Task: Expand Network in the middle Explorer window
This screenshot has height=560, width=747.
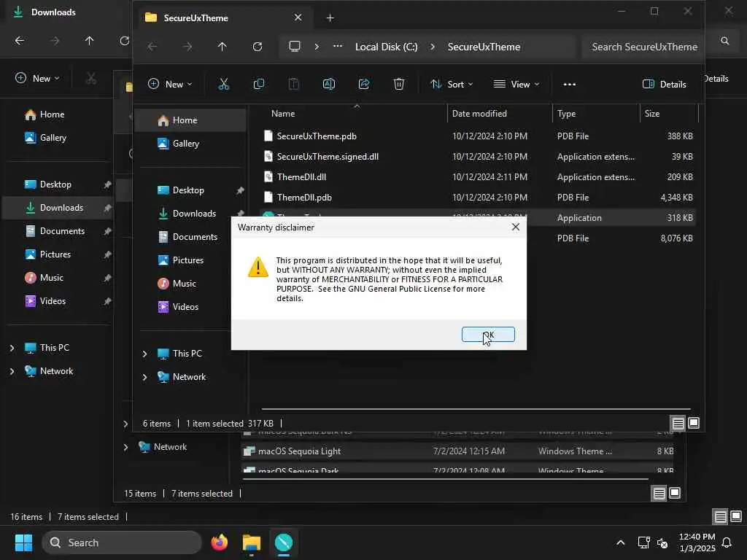Action: (x=125, y=447)
